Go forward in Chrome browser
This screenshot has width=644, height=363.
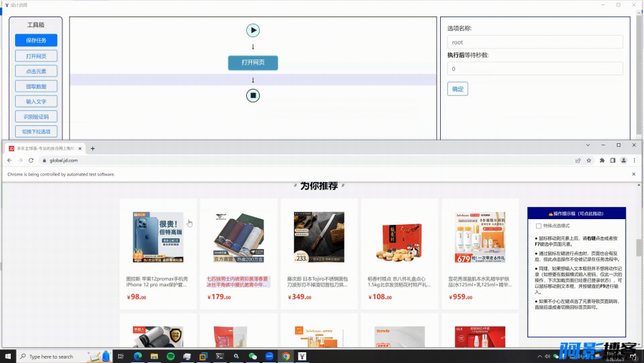pyautogui.click(x=20, y=160)
